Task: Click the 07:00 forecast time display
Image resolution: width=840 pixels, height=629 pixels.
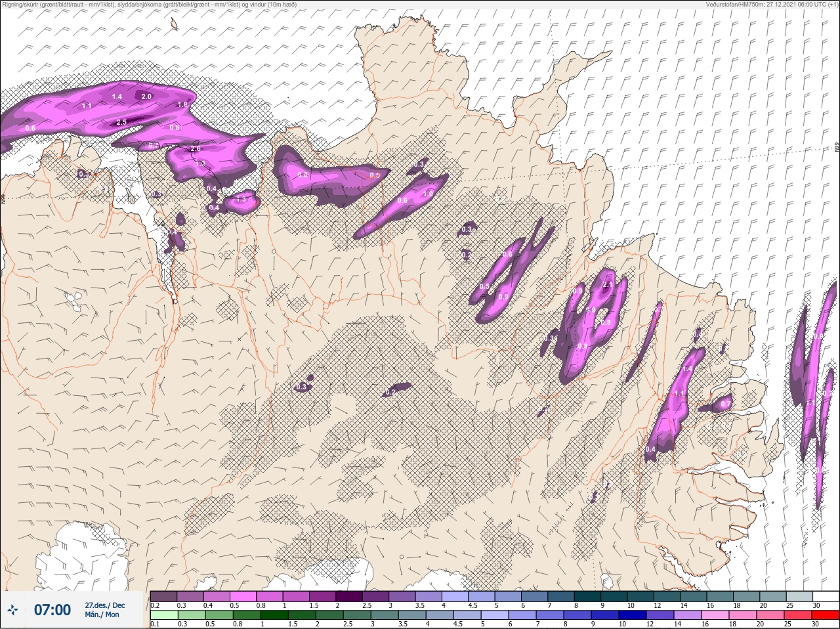Action: (x=52, y=610)
